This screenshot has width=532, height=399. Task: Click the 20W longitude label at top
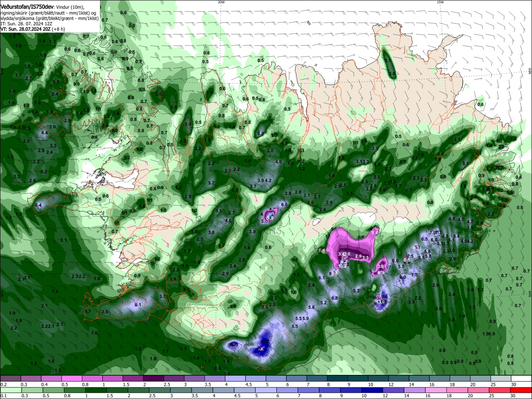click(x=221, y=2)
